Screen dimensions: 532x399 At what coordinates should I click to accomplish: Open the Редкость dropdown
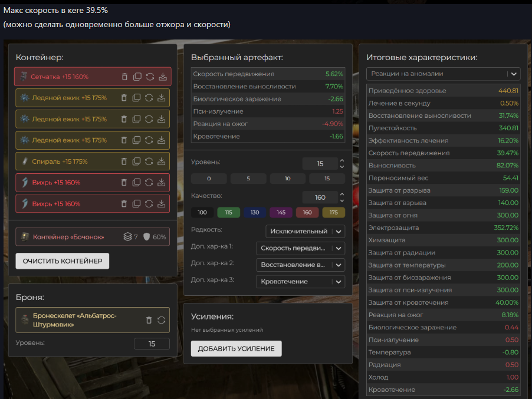305,232
